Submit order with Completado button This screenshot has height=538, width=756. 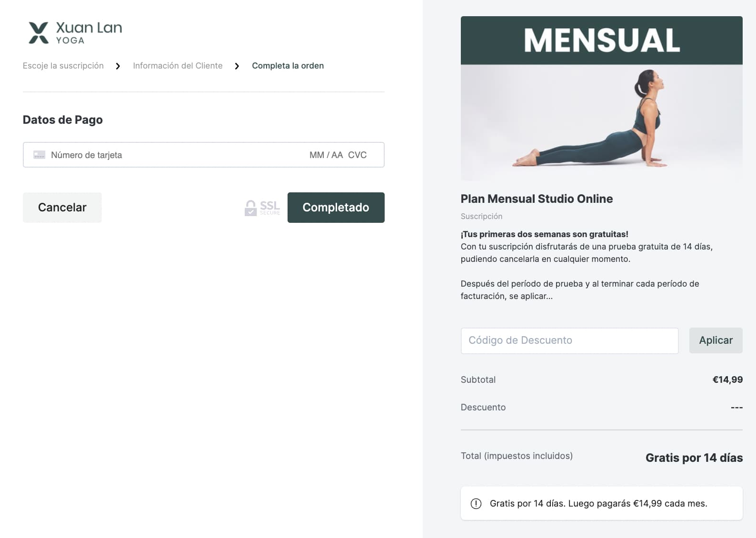pos(336,208)
